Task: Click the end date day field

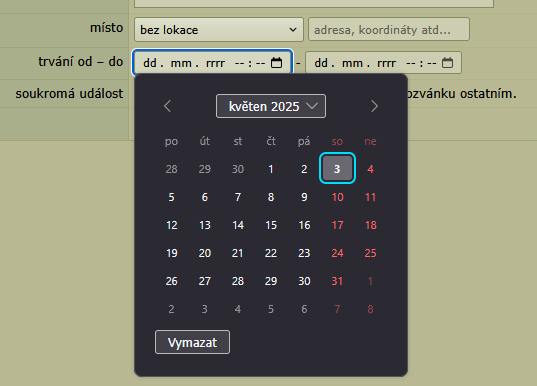Action: [321, 63]
